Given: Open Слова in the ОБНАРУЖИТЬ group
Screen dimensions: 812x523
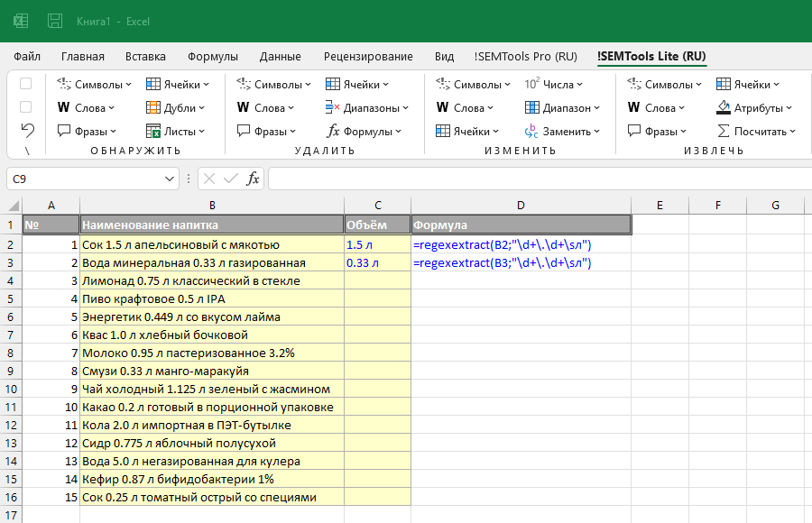Looking at the screenshot, I should point(86,107).
